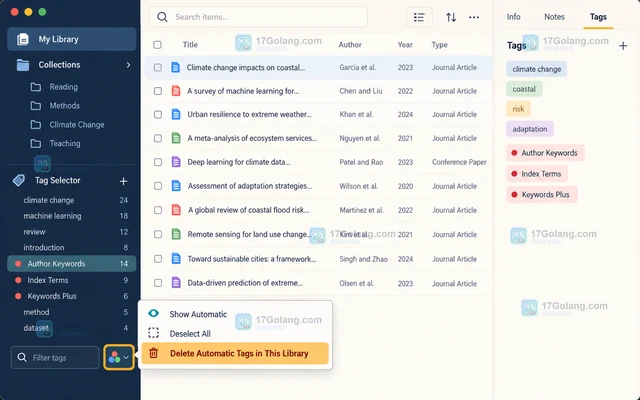Click document icon of coastal flood risk row
This screenshot has width=640, height=400.
176,210
